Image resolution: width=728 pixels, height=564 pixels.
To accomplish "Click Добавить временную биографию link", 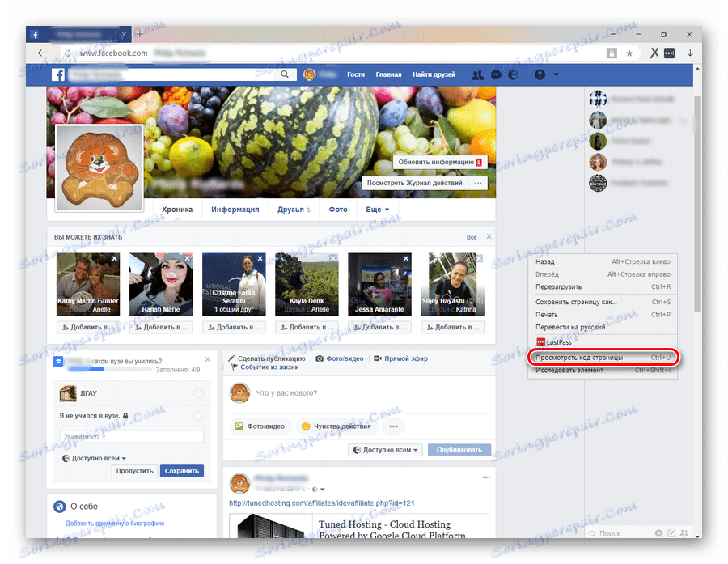I will click(115, 523).
